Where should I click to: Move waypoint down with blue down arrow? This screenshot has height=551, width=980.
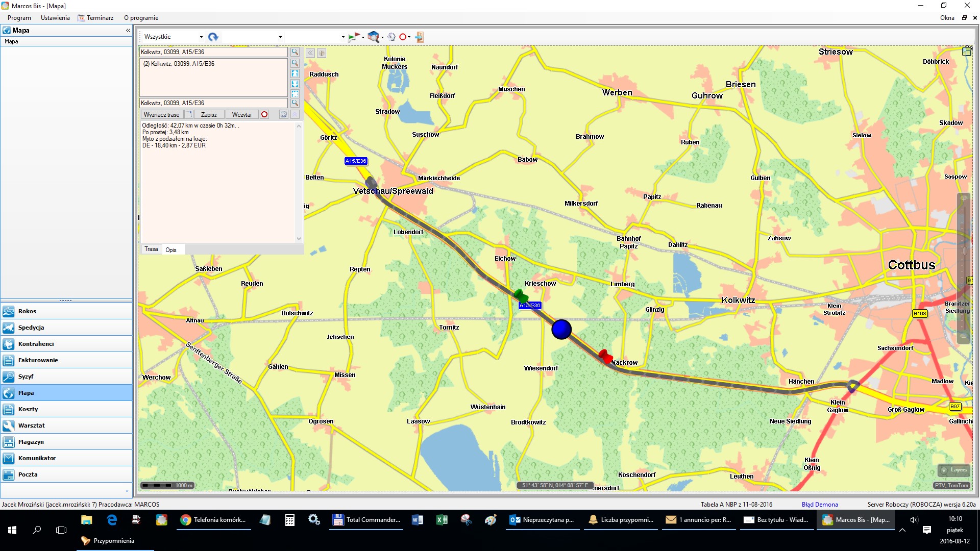295,84
